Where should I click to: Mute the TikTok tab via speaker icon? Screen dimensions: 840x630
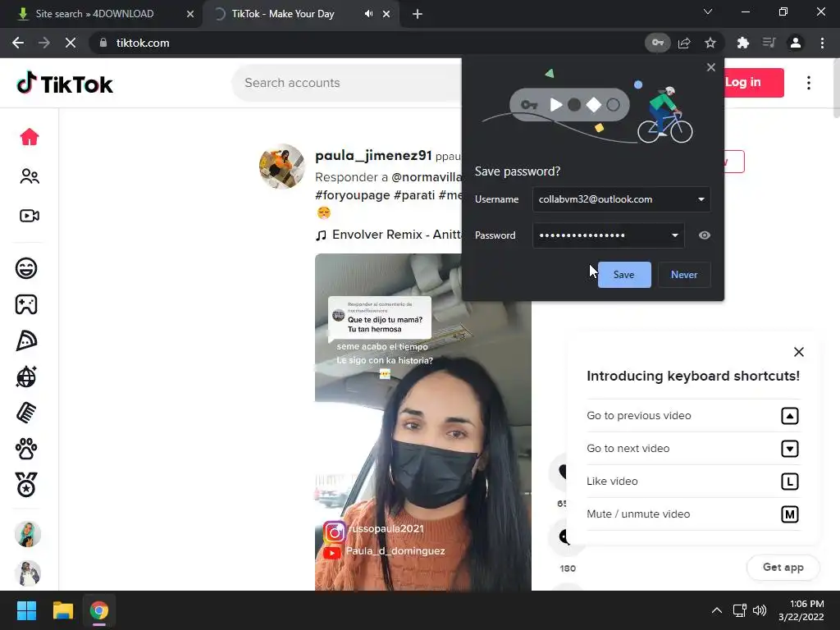tap(368, 14)
